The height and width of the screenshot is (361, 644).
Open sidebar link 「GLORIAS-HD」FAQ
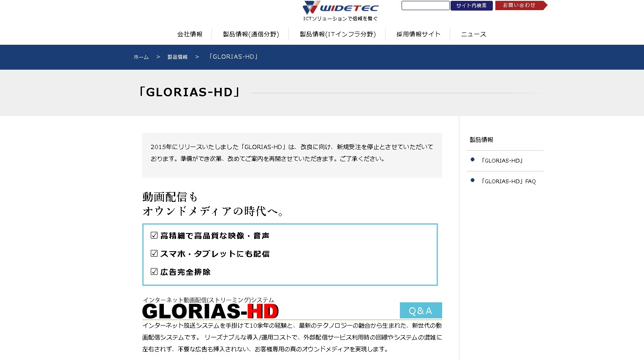[508, 181]
